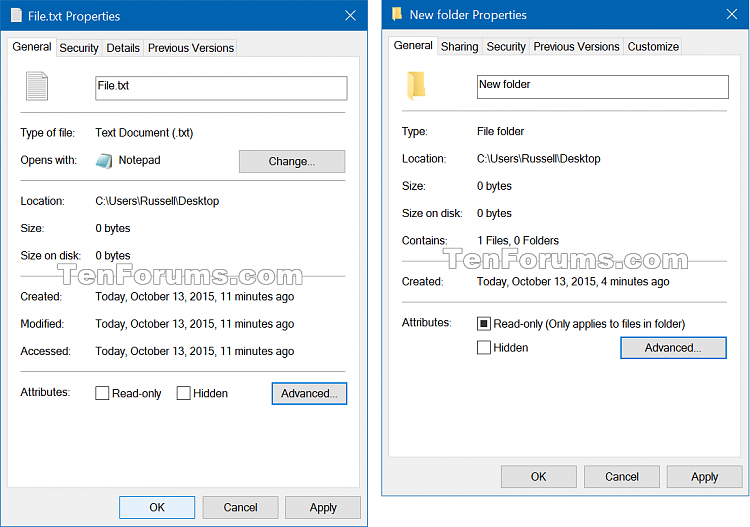Viewport: 750px width, 527px height.
Task: Select the Customize tab
Action: coord(653,47)
